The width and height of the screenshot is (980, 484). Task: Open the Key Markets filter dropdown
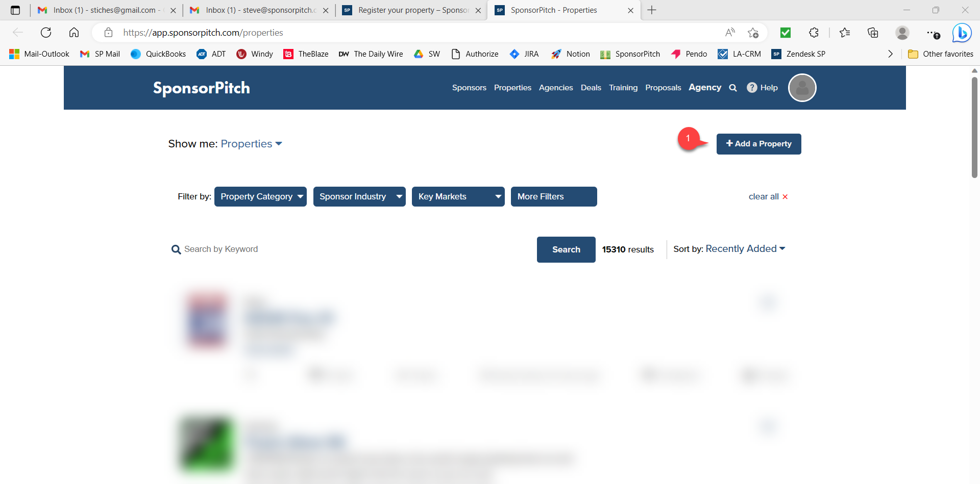coord(458,196)
